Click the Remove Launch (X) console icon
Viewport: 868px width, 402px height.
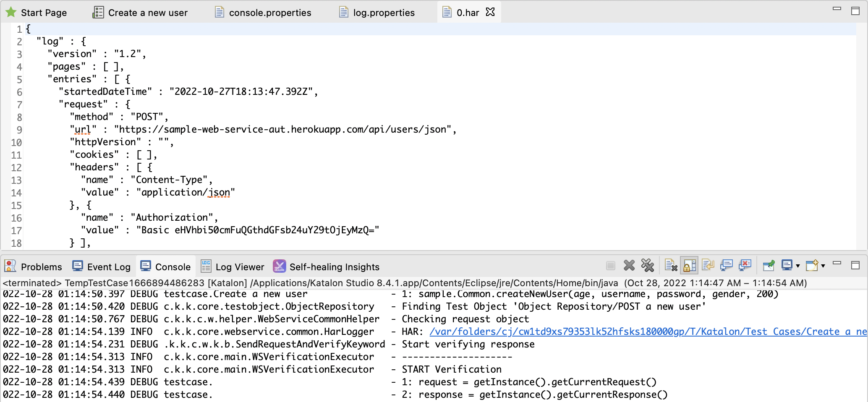(x=629, y=266)
